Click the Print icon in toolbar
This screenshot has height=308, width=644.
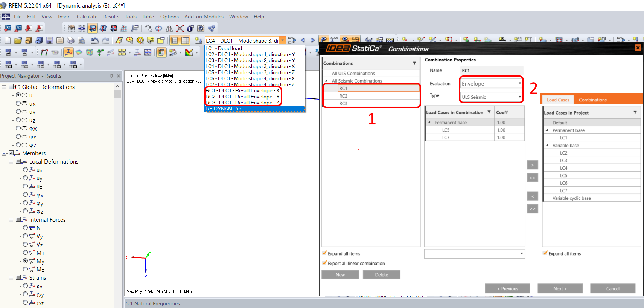70,40
